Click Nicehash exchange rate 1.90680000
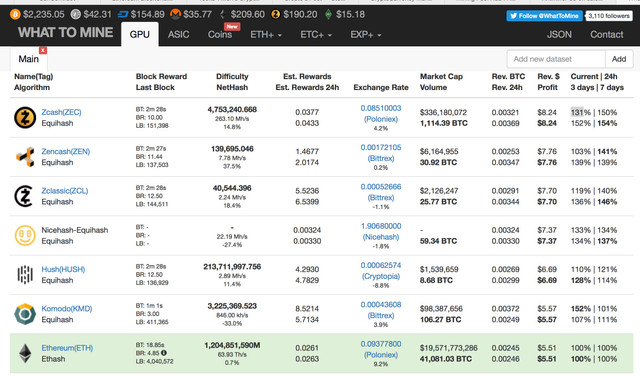Screen dimensions: 640x376 coord(381,226)
